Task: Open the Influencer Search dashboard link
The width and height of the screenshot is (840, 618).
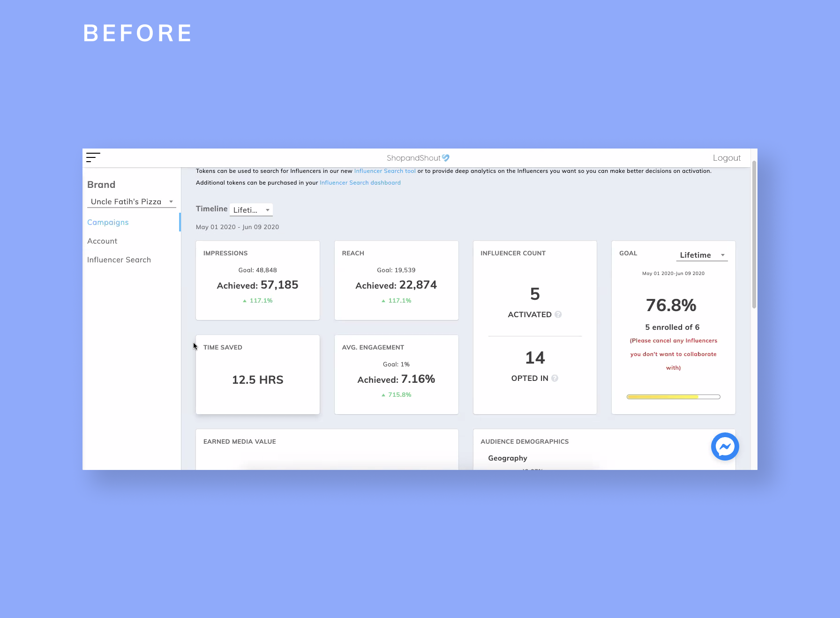Action: (x=360, y=183)
